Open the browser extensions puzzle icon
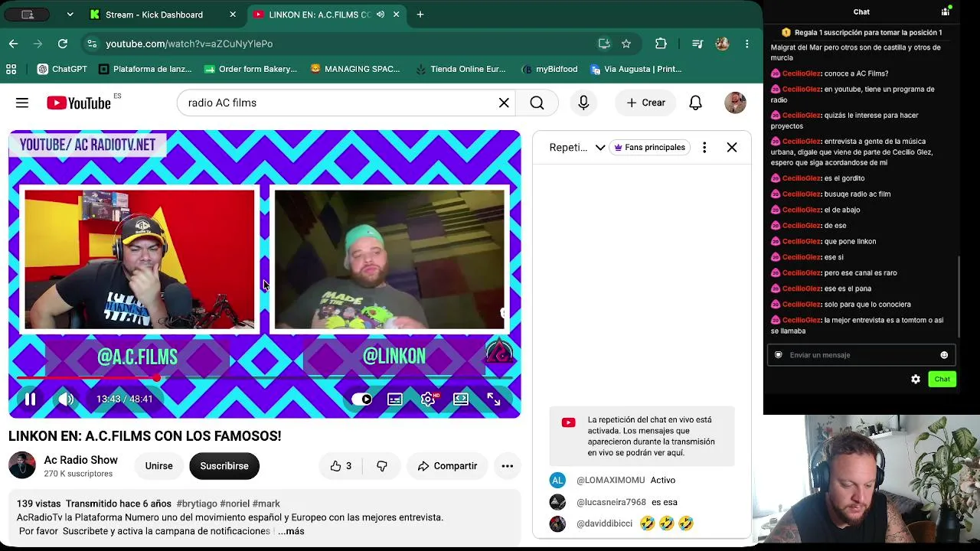The image size is (980, 551). click(x=661, y=44)
